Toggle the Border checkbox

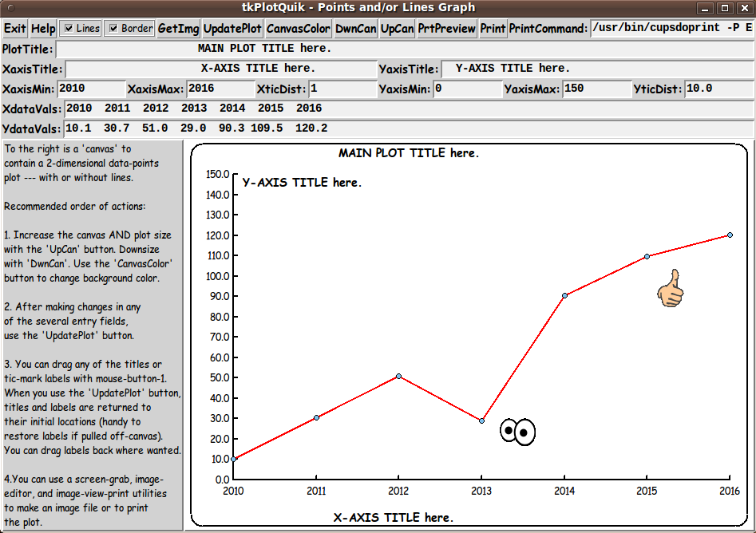tap(130, 29)
